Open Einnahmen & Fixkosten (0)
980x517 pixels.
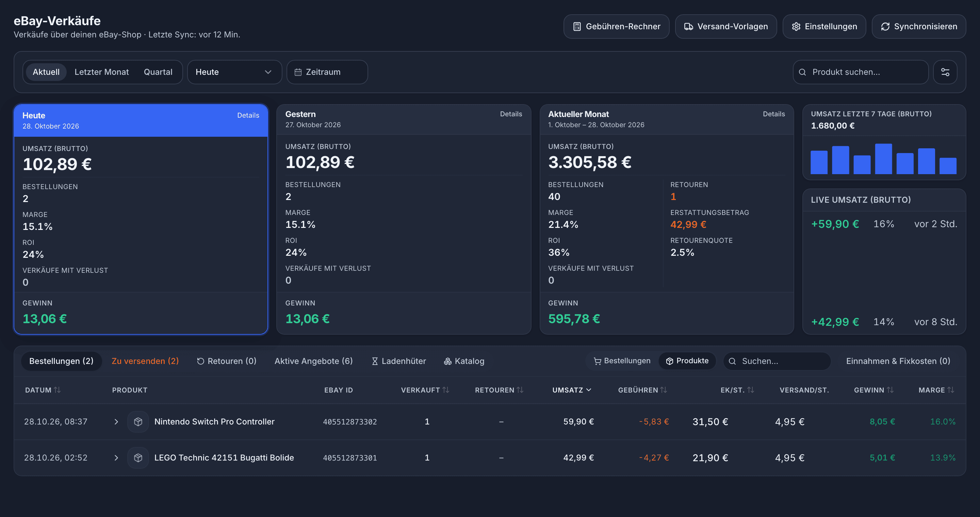(898, 361)
